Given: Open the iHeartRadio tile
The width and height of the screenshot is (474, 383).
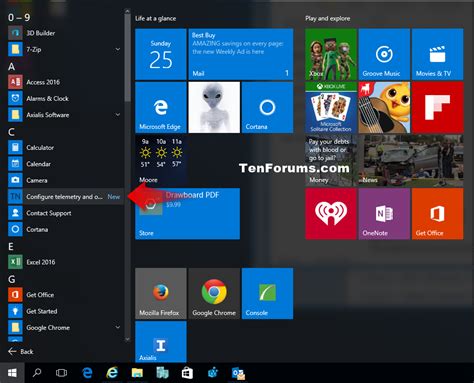Looking at the screenshot, I should [x=331, y=214].
